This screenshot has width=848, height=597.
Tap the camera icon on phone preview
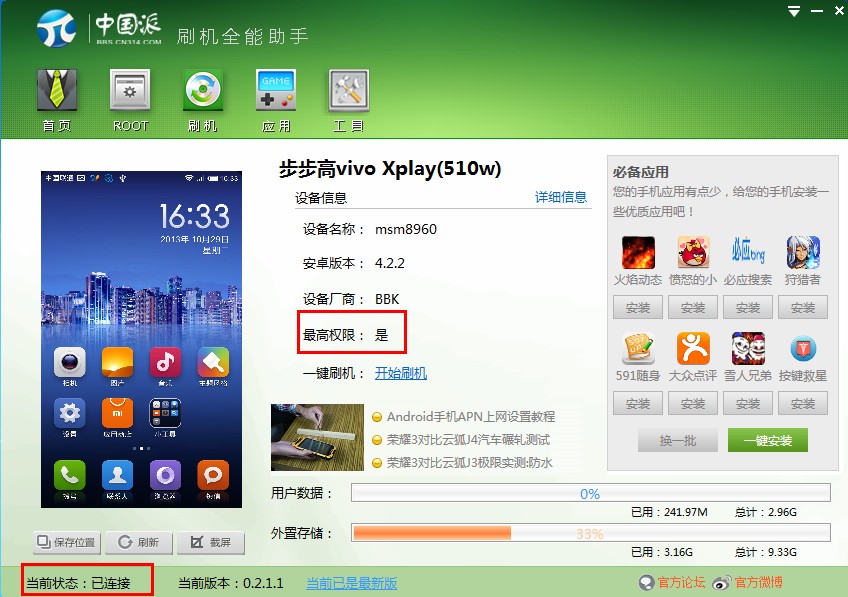[70, 362]
